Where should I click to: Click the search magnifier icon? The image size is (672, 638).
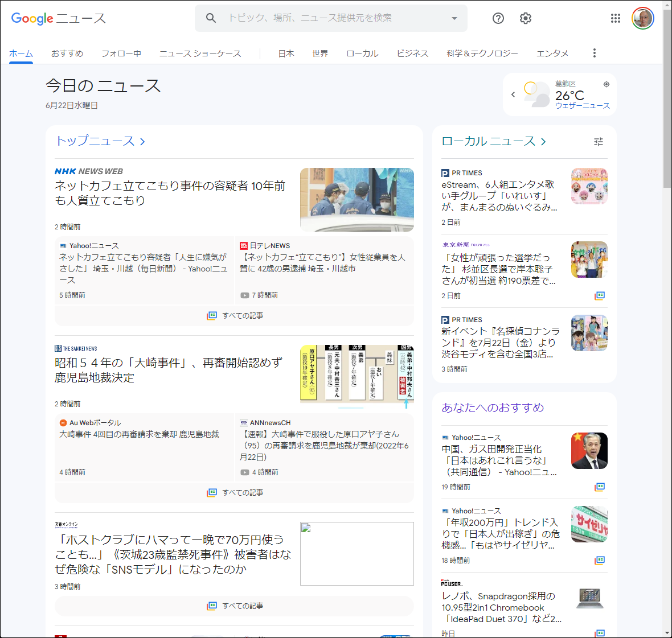click(211, 18)
